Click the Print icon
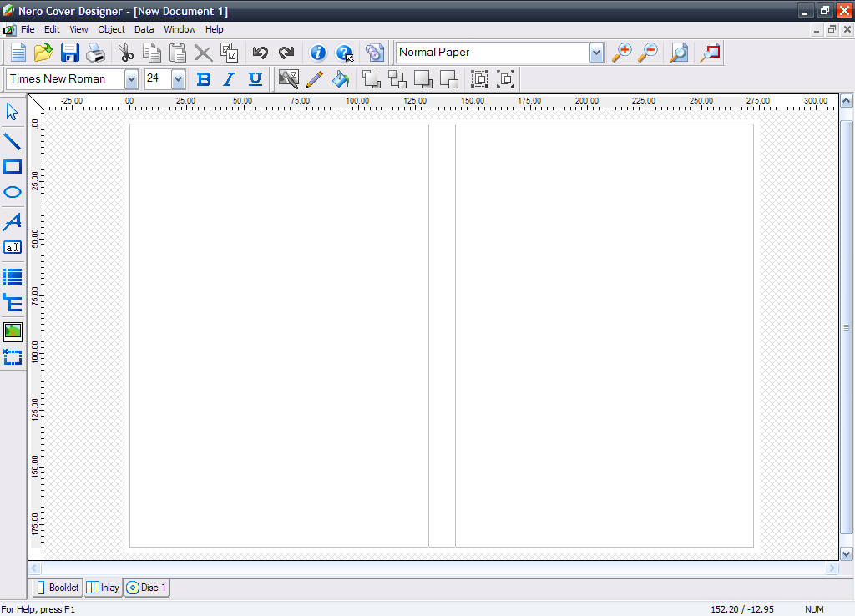This screenshot has width=855, height=616. pos(96,53)
